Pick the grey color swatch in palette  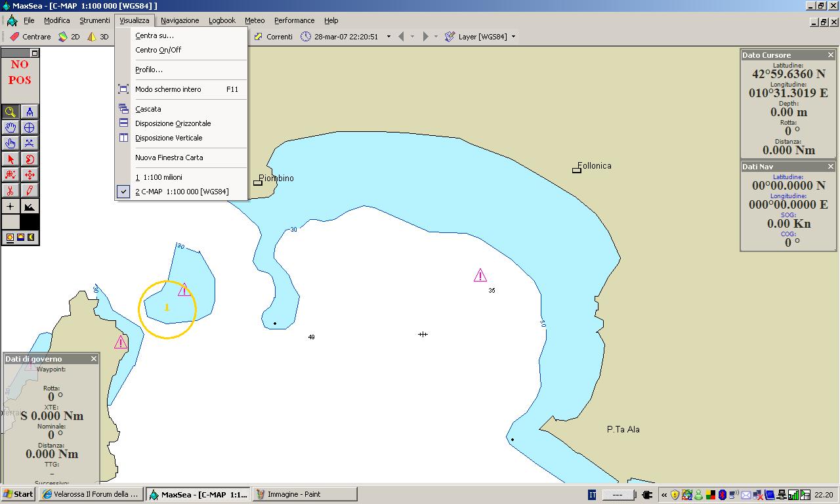[x=10, y=222]
